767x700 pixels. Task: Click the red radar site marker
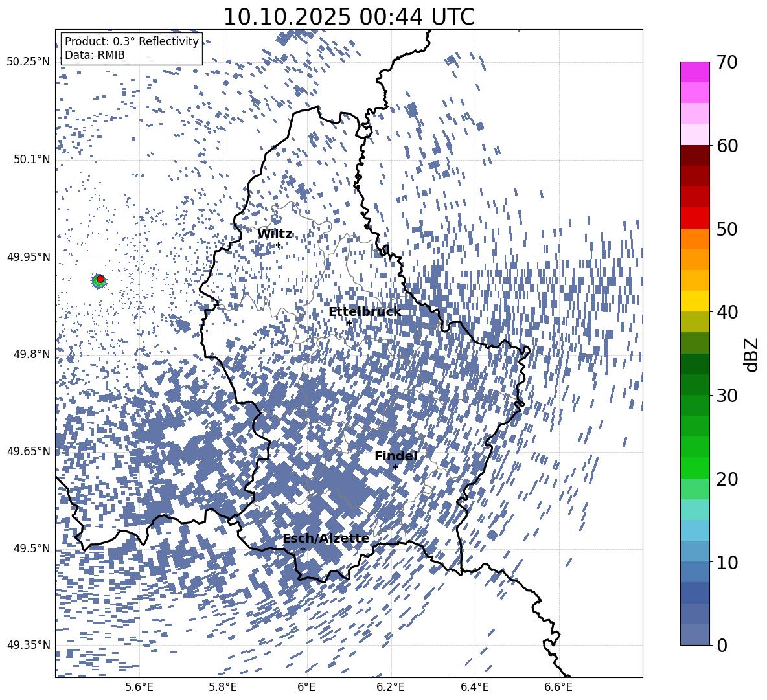tap(100, 279)
